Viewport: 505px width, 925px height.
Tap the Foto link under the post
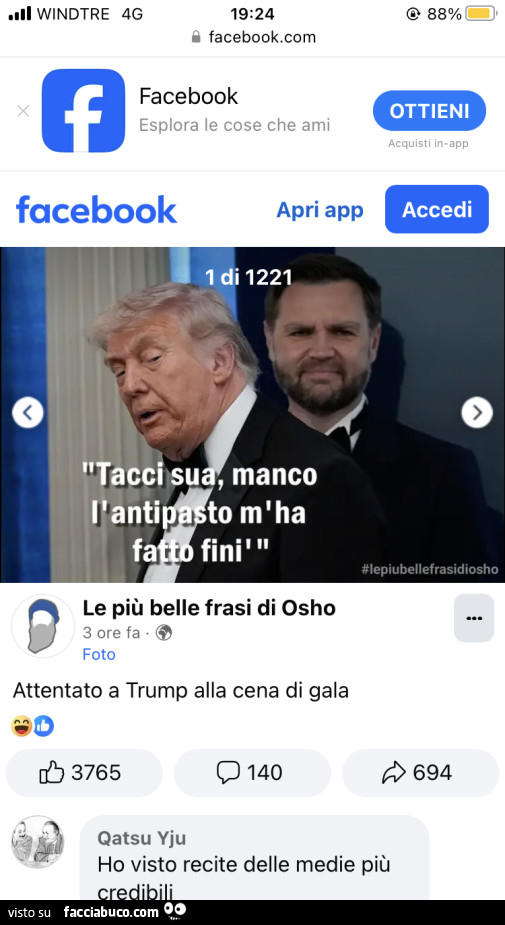click(99, 654)
